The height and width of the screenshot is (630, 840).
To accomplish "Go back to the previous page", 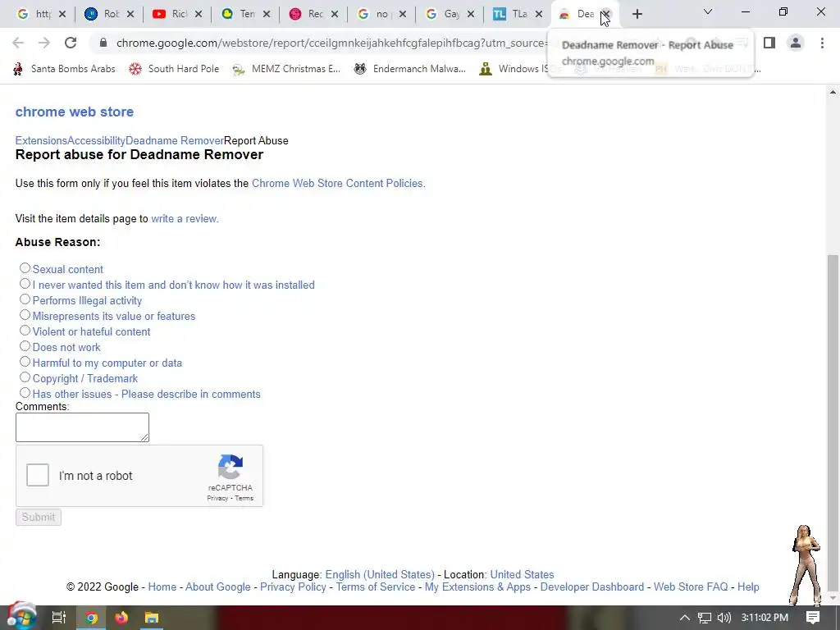I will click(18, 43).
